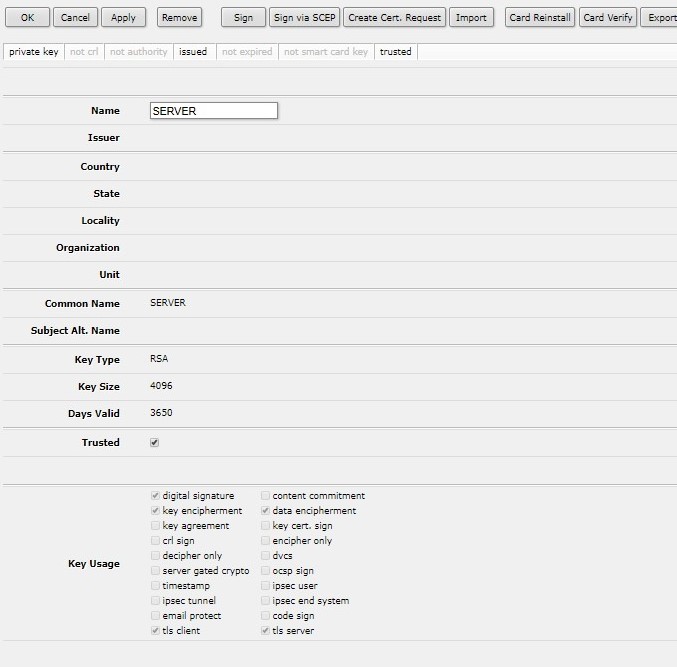
Task: Click the Card Verify button
Action: [x=607, y=18]
